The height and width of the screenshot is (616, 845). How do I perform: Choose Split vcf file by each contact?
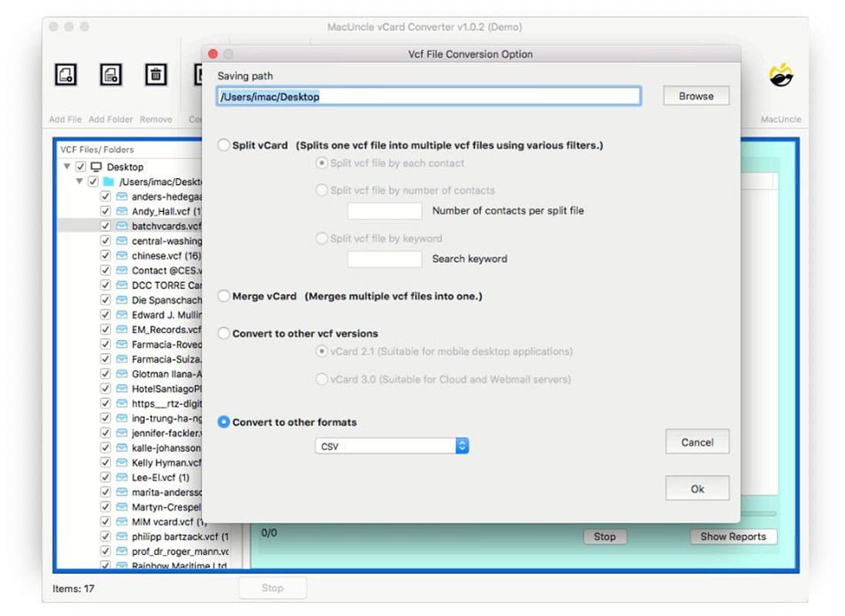pos(322,163)
